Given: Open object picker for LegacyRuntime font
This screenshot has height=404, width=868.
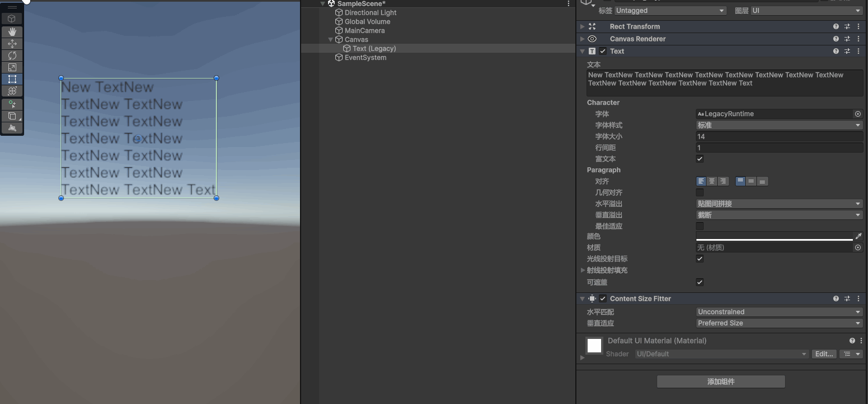Looking at the screenshot, I should [857, 114].
